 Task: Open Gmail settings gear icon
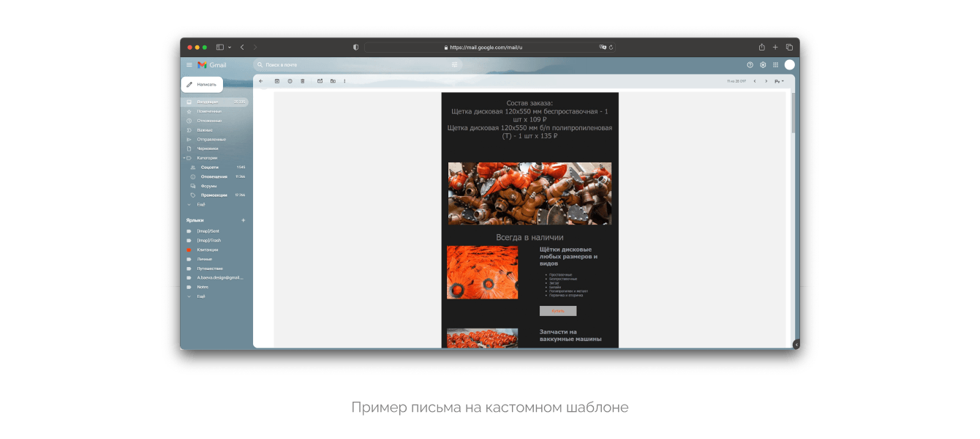tap(763, 65)
